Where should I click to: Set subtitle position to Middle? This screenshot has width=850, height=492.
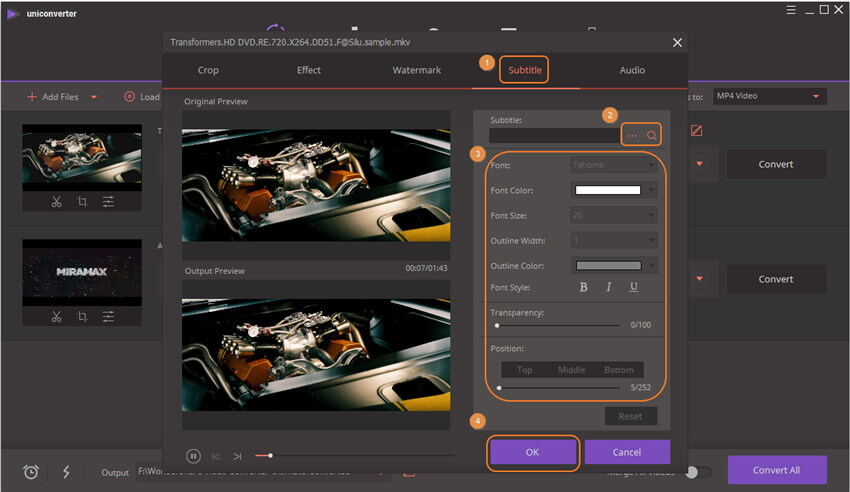(x=571, y=370)
